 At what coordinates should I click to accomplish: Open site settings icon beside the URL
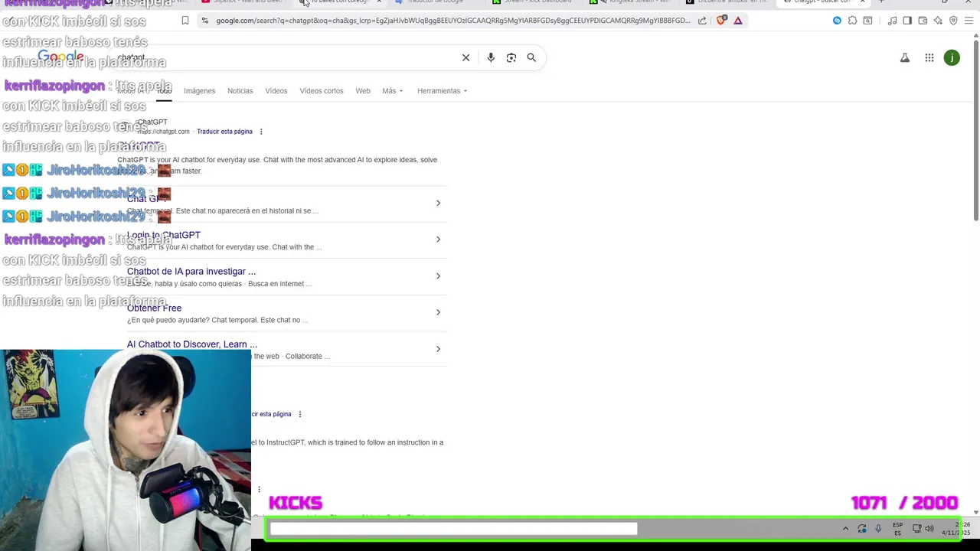coord(204,21)
